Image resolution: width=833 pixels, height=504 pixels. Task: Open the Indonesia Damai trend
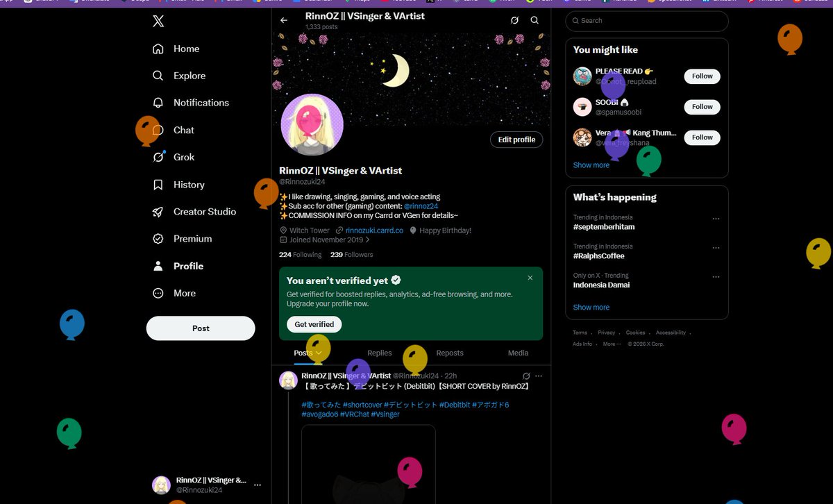pos(602,285)
